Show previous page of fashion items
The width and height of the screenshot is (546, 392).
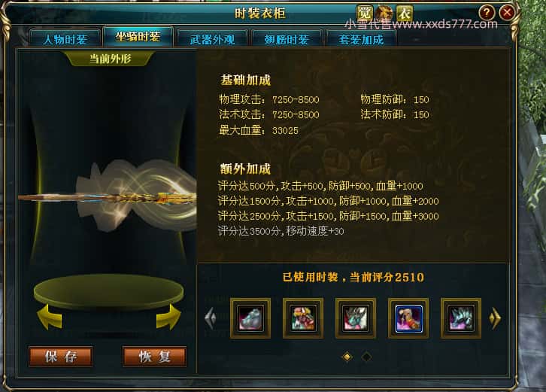coord(211,318)
